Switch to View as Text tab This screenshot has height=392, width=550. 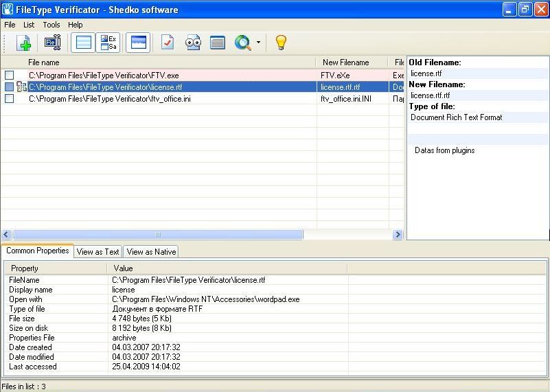click(x=98, y=252)
